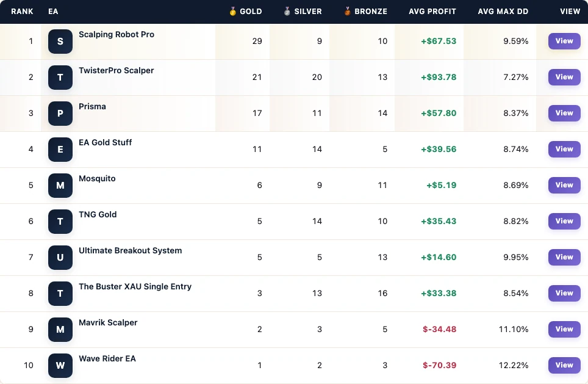
Task: Click the avg profit value +$57.80
Action: [439, 114]
